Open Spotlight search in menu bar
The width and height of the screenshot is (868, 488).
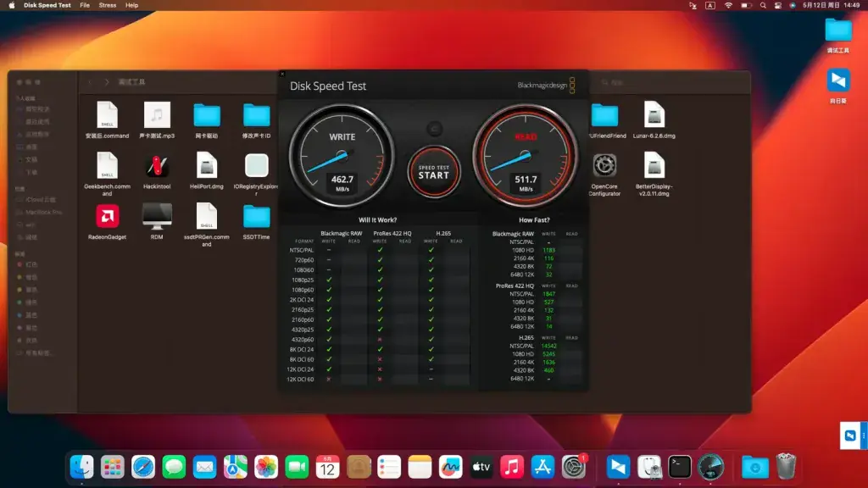coord(763,5)
